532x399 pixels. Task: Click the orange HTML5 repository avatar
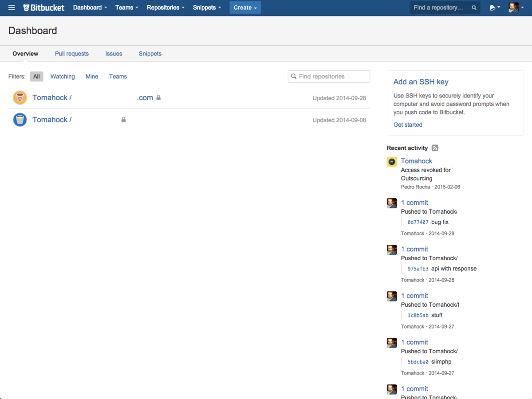point(20,98)
